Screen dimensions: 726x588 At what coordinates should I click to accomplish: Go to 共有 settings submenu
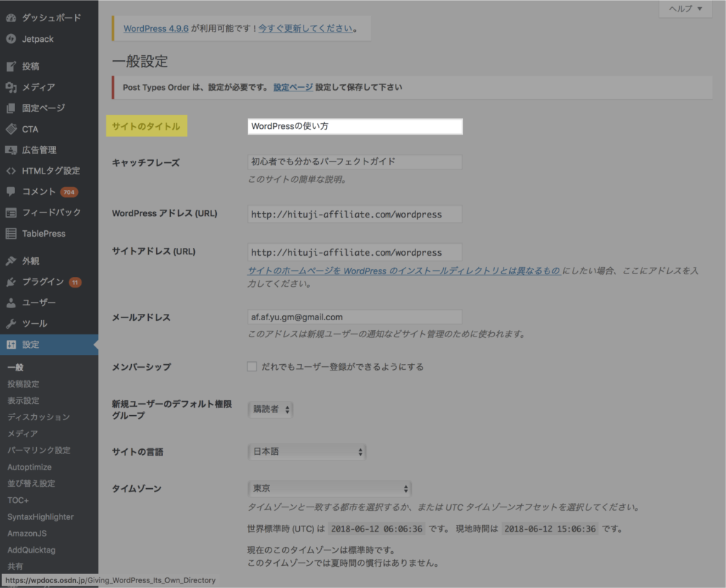(x=15, y=566)
